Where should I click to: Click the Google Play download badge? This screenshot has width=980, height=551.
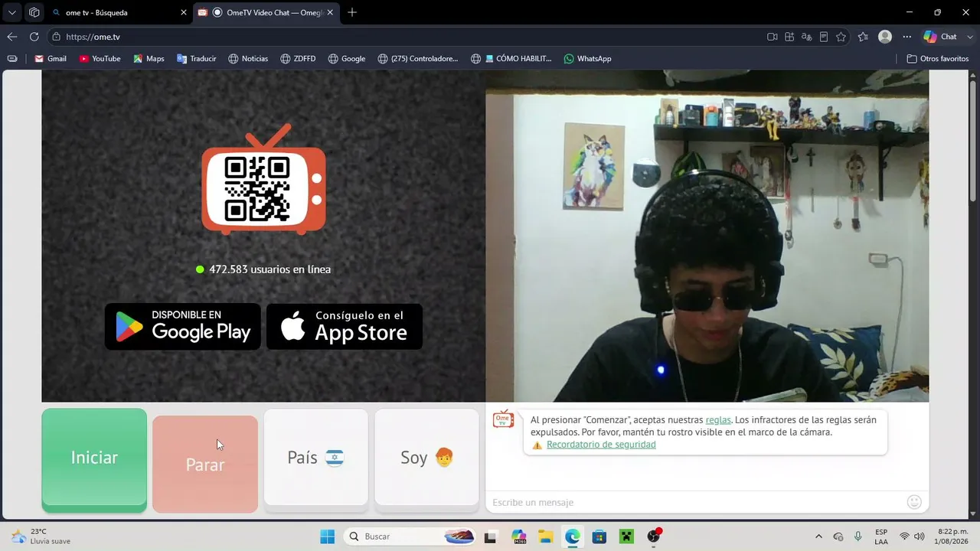point(183,327)
